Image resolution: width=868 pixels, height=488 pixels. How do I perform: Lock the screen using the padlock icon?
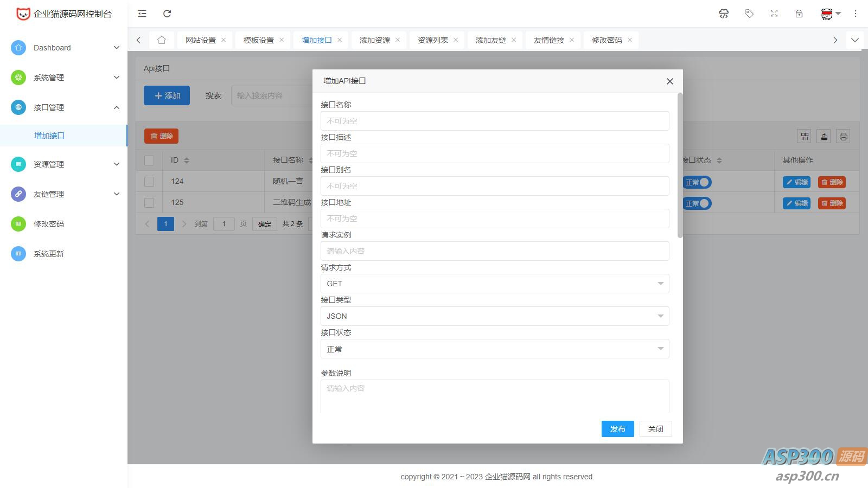point(799,14)
